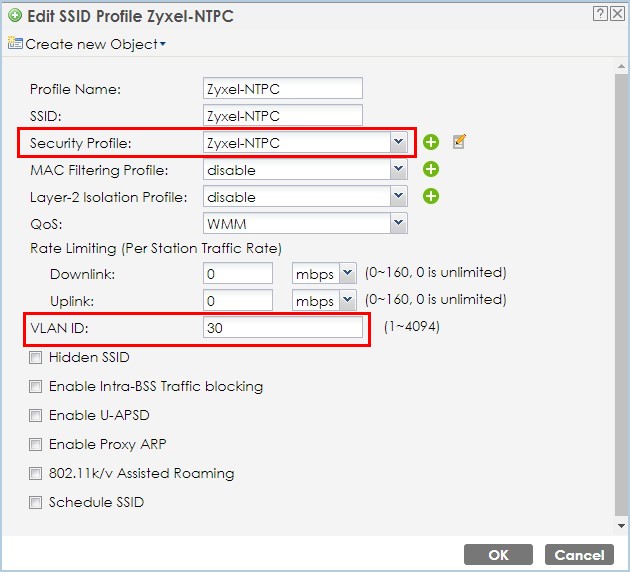Add new Security Profile with green plus
The image size is (630, 572).
coord(431,142)
